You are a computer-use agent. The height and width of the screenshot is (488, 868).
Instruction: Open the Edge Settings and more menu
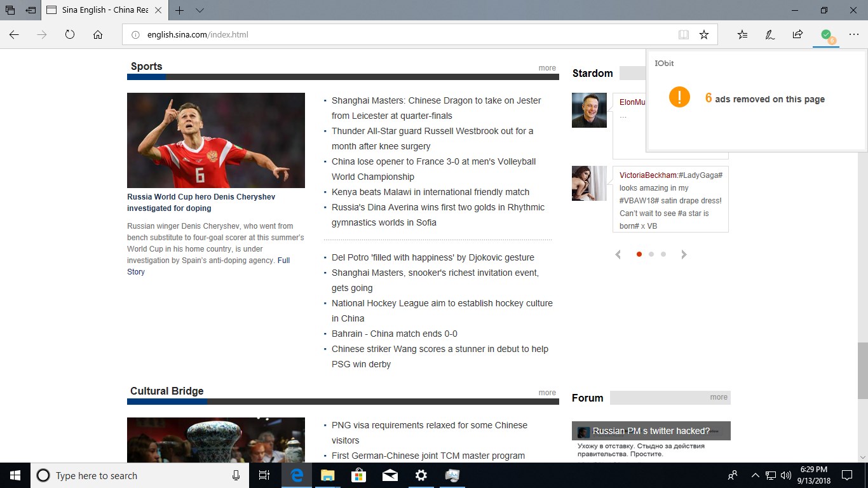(854, 35)
